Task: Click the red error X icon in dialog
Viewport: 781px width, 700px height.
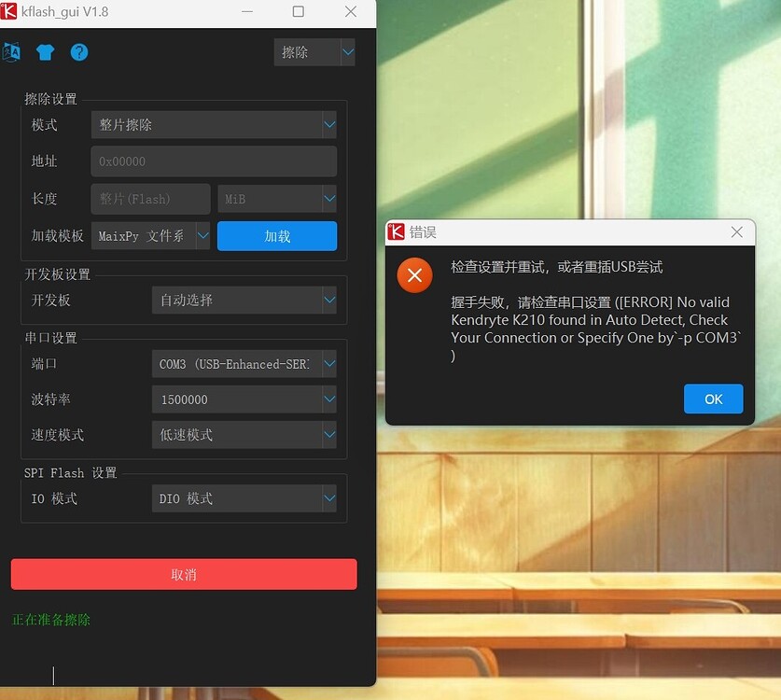Action: point(414,275)
